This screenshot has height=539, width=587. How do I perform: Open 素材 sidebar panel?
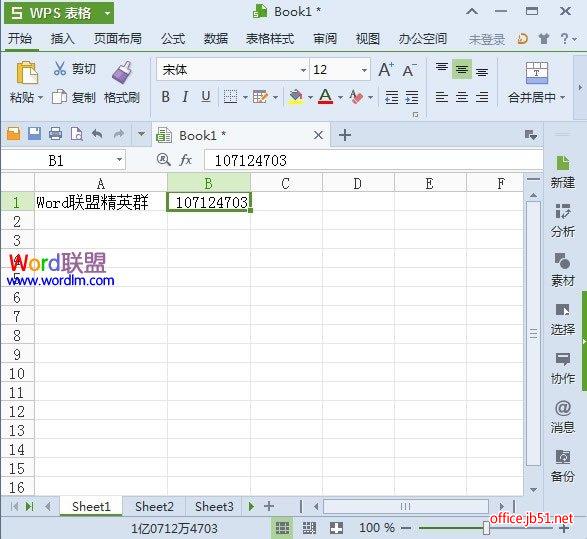(562, 270)
